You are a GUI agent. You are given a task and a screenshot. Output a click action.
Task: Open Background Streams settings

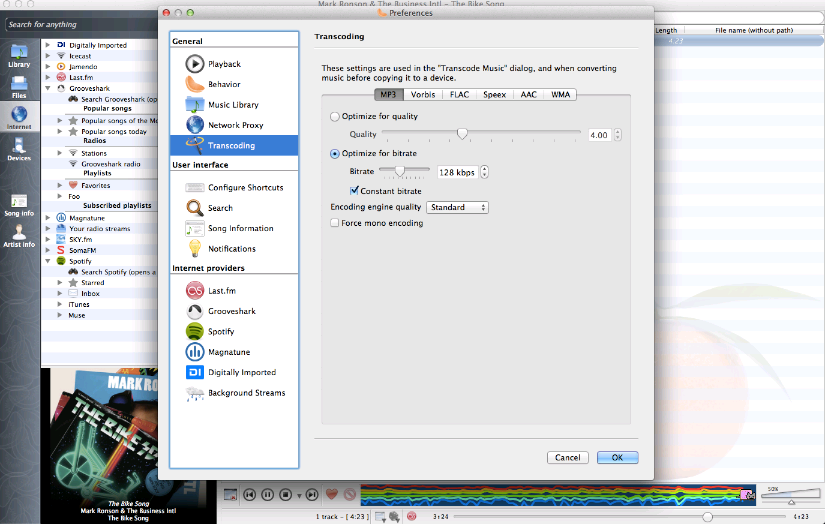[x=234, y=392]
